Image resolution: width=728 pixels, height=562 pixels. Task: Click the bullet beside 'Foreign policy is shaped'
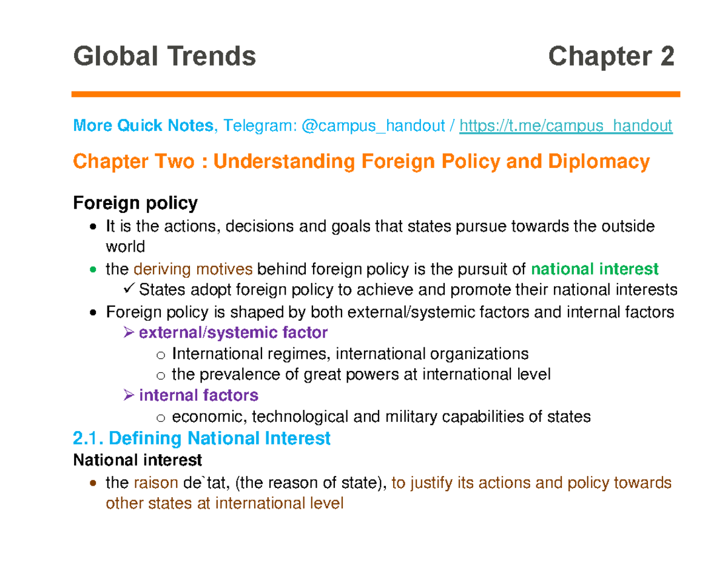[x=92, y=312]
